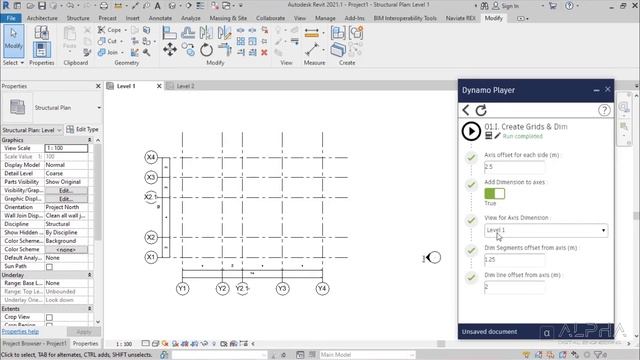Open Dynamo Player help
Screen dimensions: 640x360
click(x=604, y=110)
